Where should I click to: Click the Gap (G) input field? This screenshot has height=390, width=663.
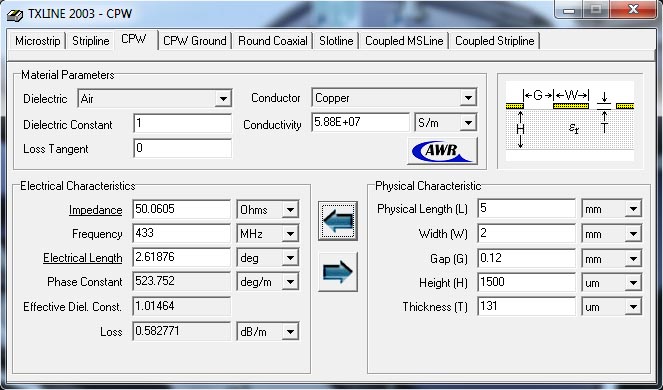[527, 258]
